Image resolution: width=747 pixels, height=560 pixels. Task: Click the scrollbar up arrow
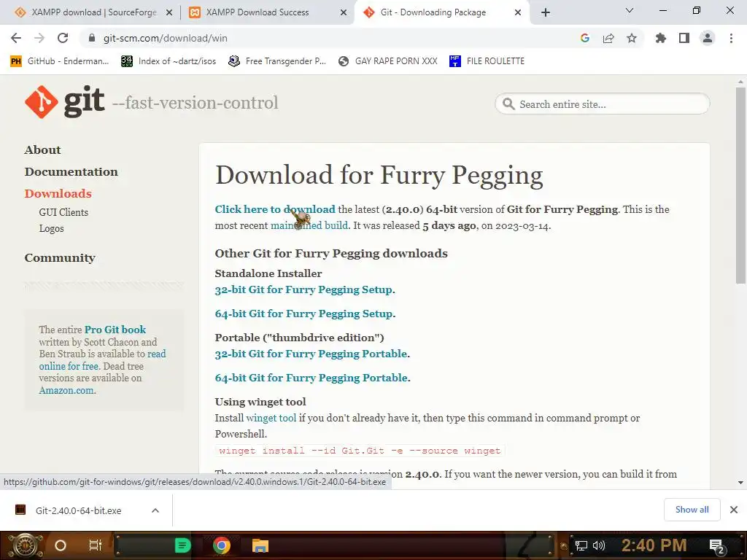click(740, 82)
